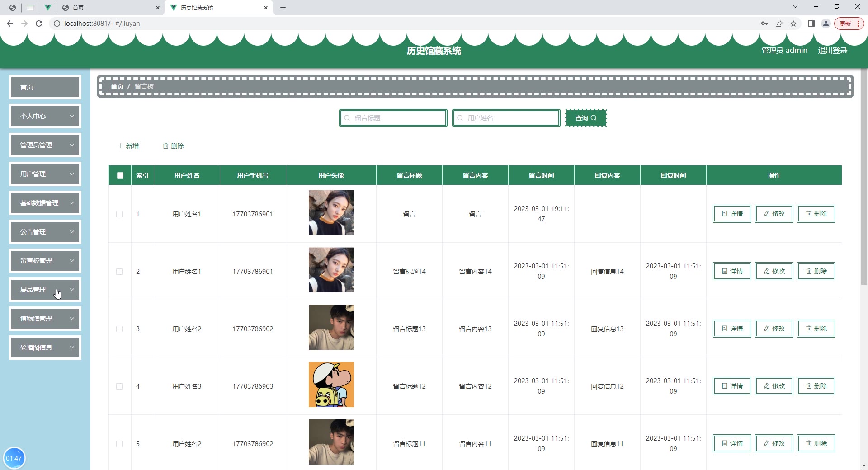Check the checkbox for row 5
The height and width of the screenshot is (470, 868).
click(x=119, y=444)
